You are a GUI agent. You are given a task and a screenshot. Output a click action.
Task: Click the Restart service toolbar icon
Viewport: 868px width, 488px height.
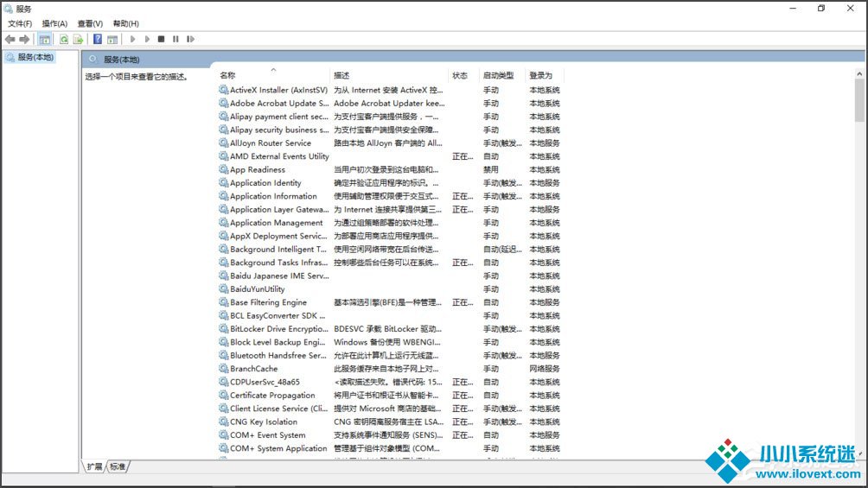190,39
